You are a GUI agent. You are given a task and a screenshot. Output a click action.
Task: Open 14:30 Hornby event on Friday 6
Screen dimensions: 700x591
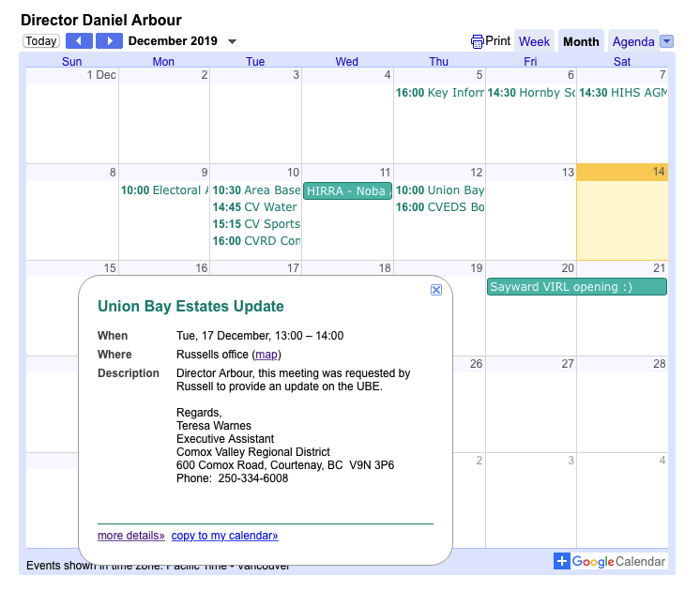coord(530,93)
